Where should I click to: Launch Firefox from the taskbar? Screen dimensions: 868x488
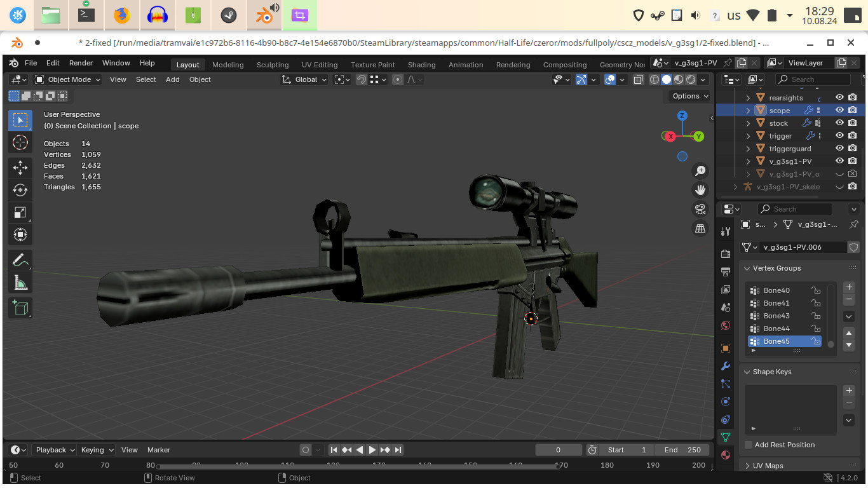[121, 15]
